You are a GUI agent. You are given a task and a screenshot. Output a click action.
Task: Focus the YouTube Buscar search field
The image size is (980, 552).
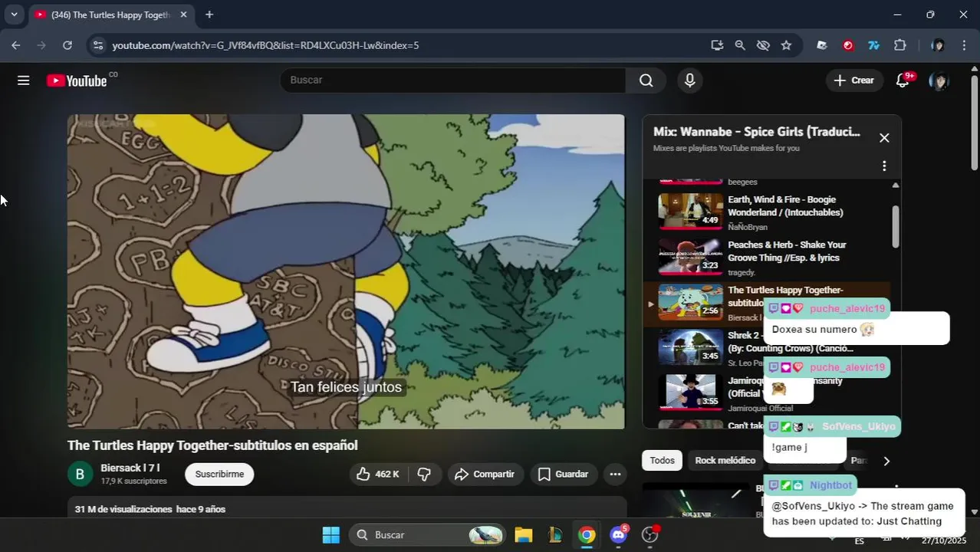point(452,80)
